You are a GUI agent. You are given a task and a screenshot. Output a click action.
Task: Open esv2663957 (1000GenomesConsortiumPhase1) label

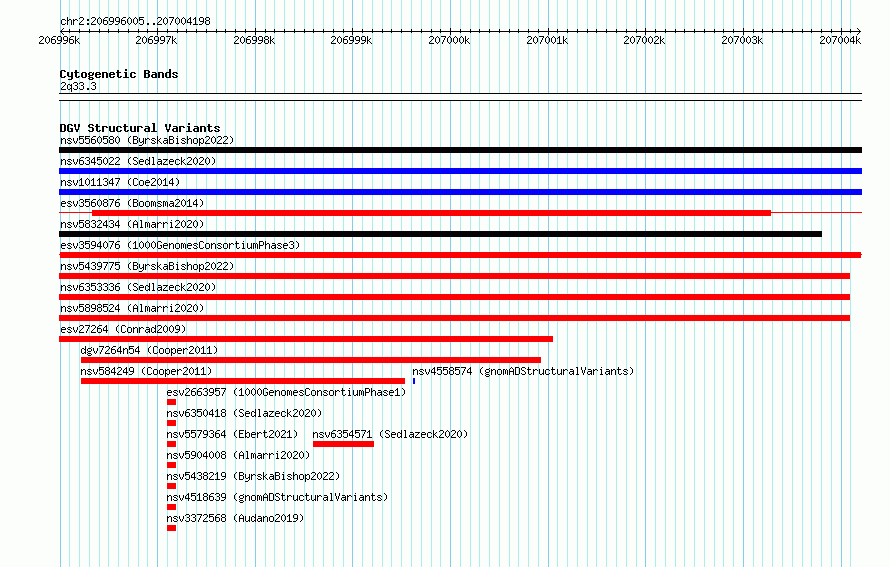coord(286,392)
